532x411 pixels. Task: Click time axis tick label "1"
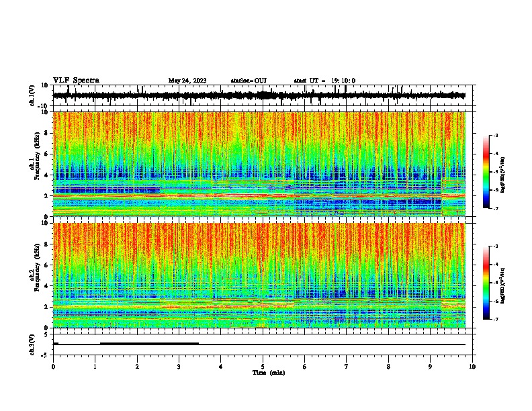pyautogui.click(x=95, y=367)
